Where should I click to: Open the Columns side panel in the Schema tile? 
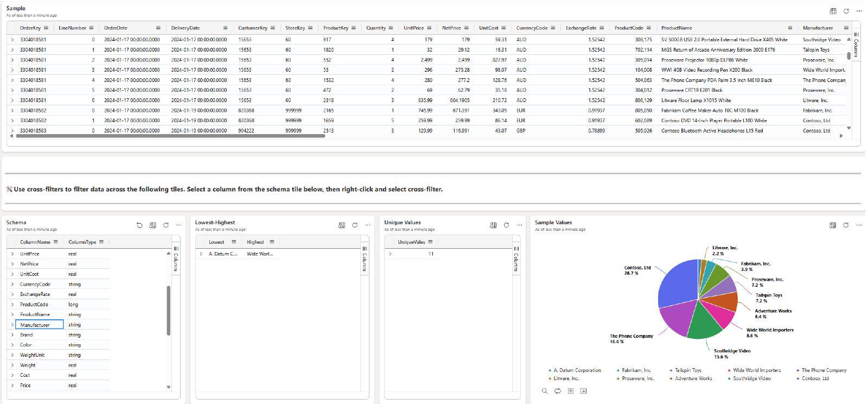[x=176, y=260]
